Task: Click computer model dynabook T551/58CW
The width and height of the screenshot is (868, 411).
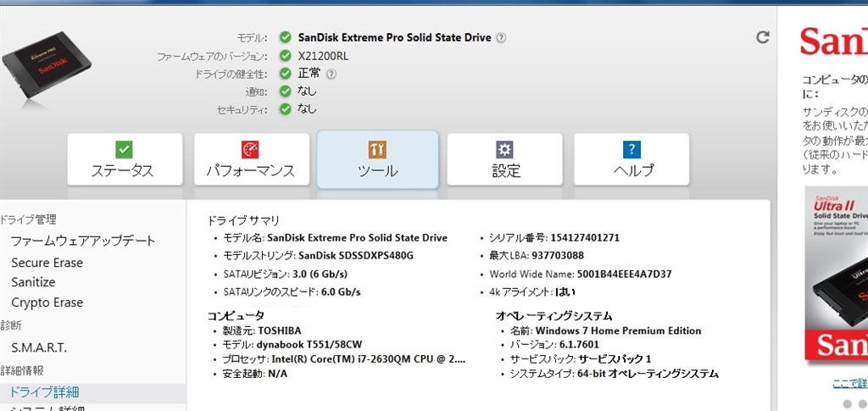Action: [x=309, y=345]
